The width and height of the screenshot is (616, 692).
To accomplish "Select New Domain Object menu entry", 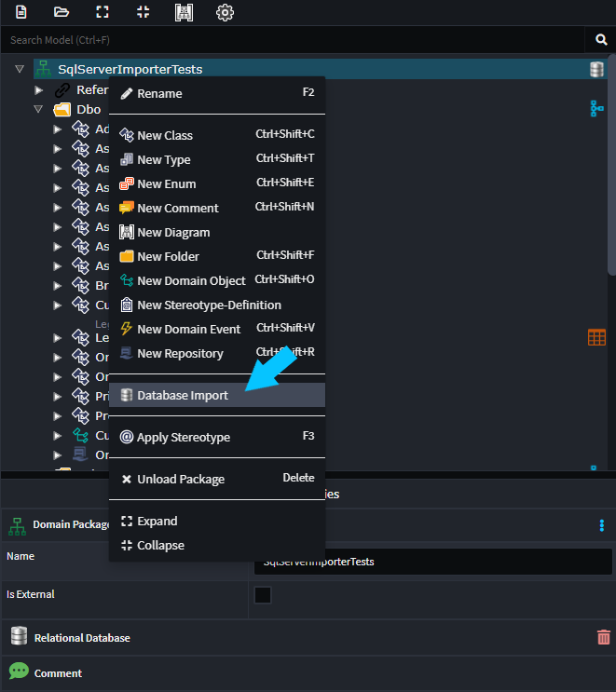I will coord(217,280).
